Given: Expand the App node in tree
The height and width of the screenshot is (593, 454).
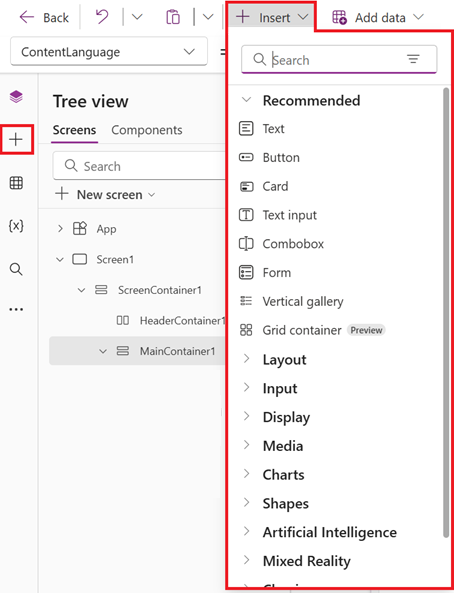Looking at the screenshot, I should pos(60,228).
